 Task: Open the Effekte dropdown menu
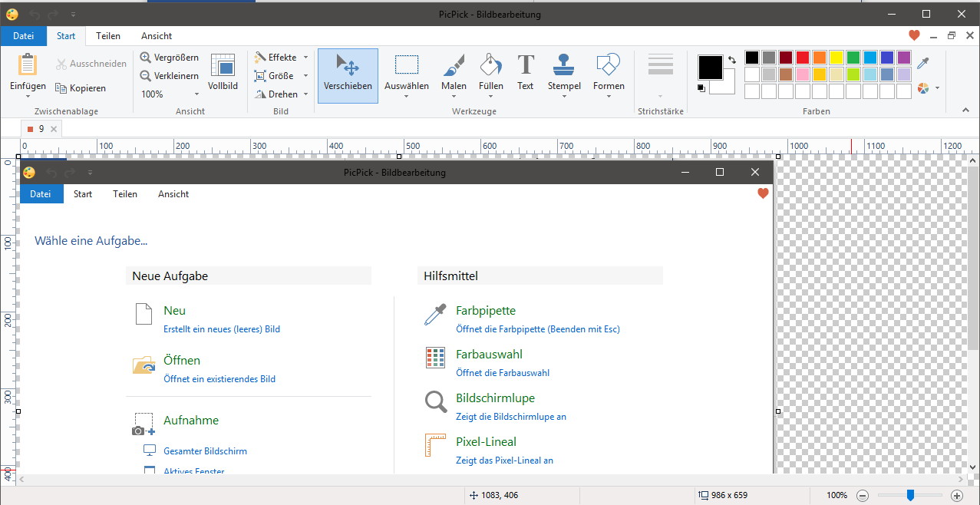coord(305,58)
